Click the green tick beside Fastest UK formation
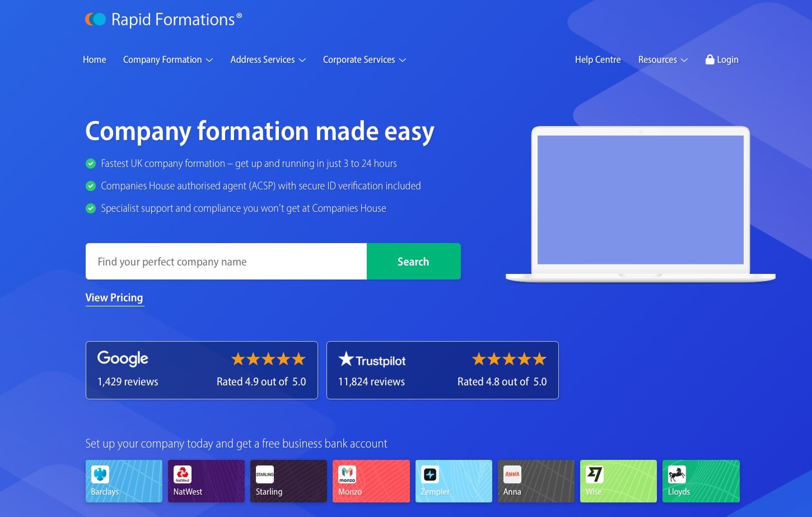 (x=91, y=164)
